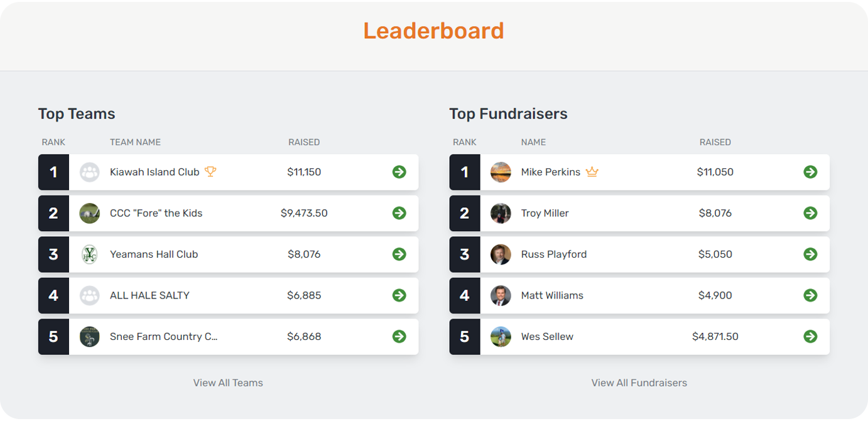Open Troy Miller's page via arrow

click(810, 213)
